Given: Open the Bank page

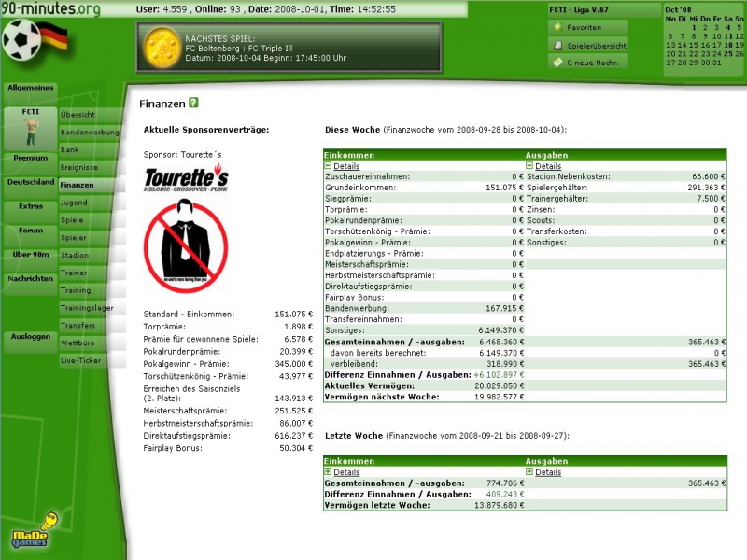Looking at the screenshot, I should (91, 150).
